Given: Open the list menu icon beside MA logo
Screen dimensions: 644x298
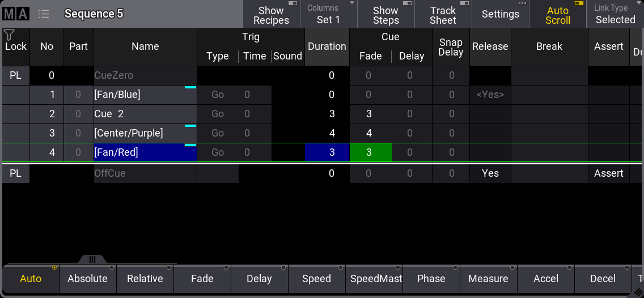Looking at the screenshot, I should [44, 14].
